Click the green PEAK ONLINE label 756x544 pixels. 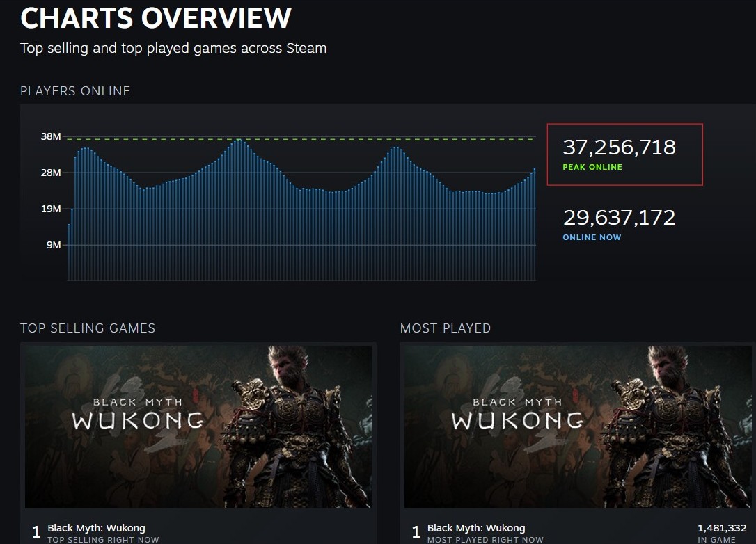click(592, 168)
